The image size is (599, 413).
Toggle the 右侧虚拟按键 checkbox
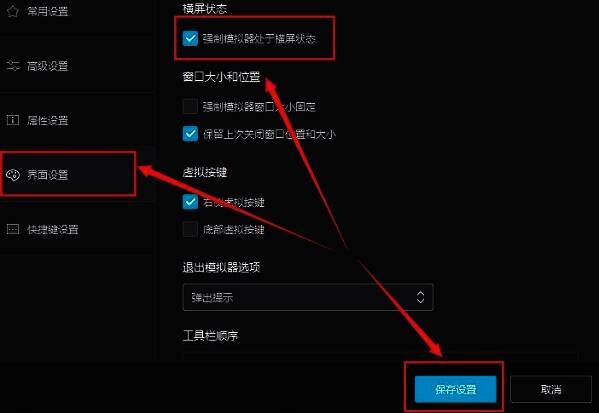point(190,202)
